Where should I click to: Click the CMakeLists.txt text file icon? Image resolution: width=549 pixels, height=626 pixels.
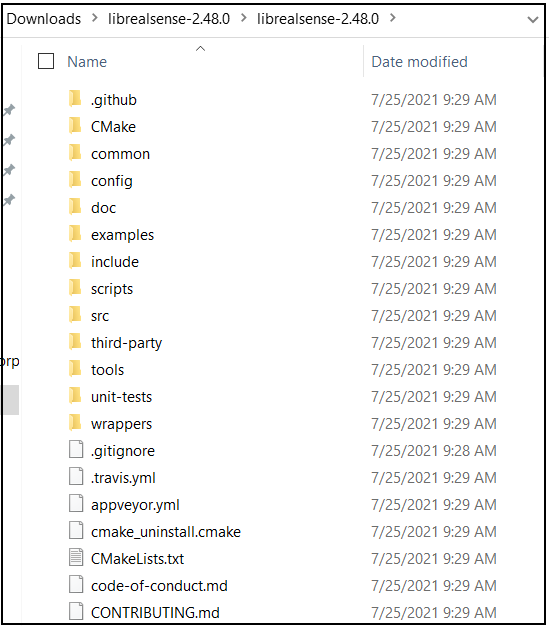click(76, 558)
